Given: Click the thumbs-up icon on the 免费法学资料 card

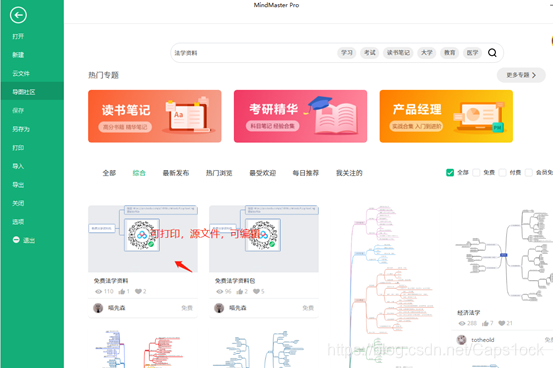Looking at the screenshot, I should tap(122, 291).
